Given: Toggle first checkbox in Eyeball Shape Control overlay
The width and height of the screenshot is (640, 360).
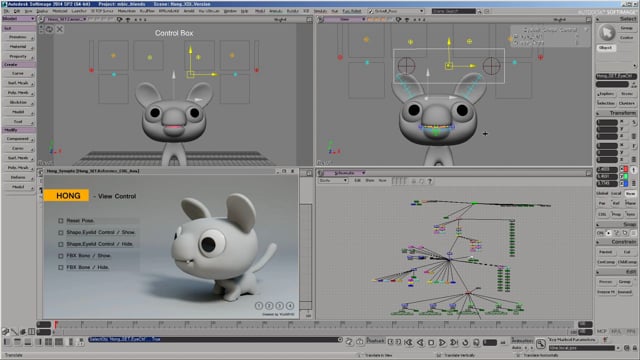Looking at the screenshot, I should coord(516,36).
